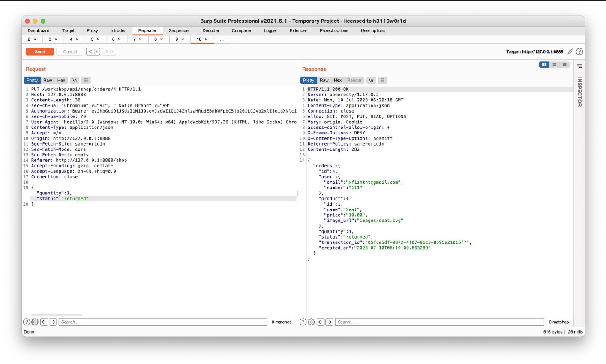Select request Raw view

pyautogui.click(x=48, y=80)
